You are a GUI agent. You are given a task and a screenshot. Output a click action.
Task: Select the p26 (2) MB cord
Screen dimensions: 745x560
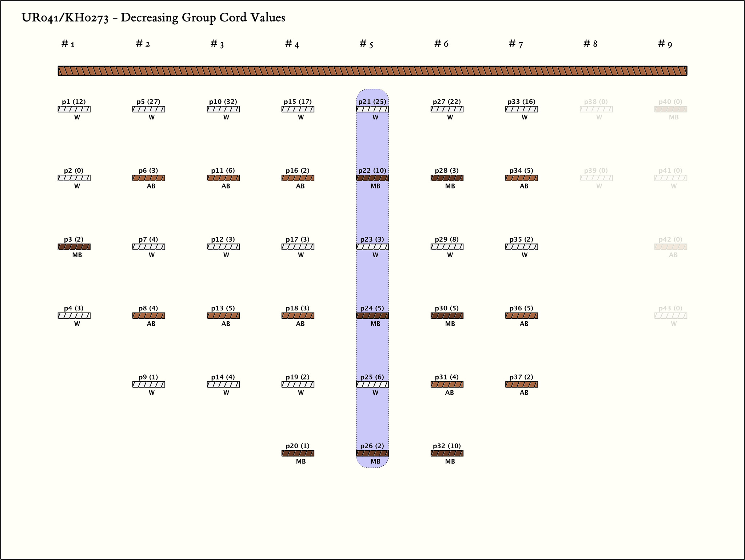372,453
